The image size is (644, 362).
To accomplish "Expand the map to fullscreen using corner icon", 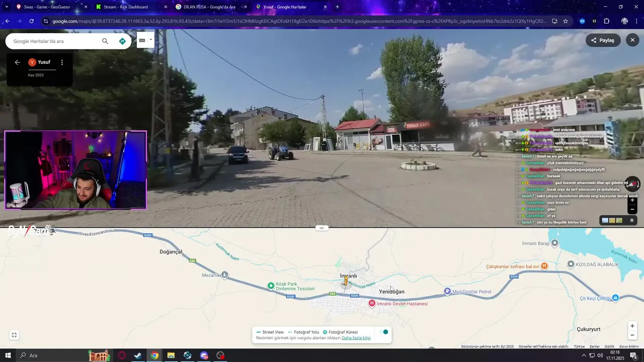I will point(14,335).
